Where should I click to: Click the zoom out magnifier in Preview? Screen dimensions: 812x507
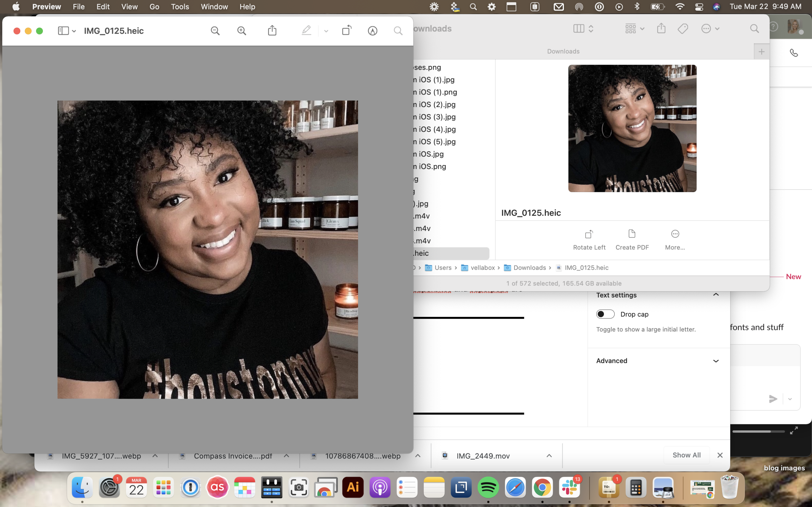(x=215, y=31)
